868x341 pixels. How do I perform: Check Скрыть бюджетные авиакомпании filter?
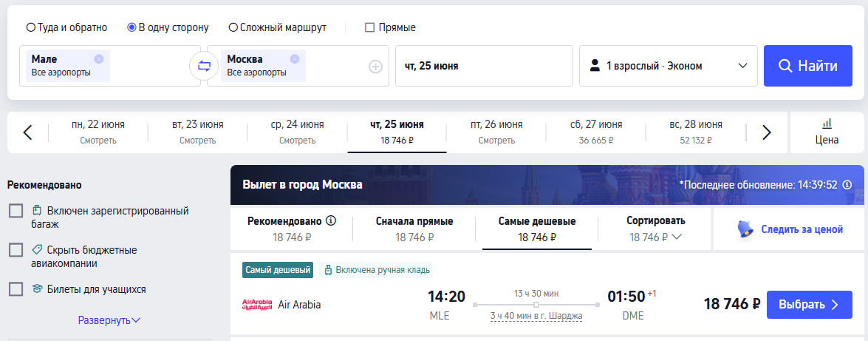coord(16,251)
